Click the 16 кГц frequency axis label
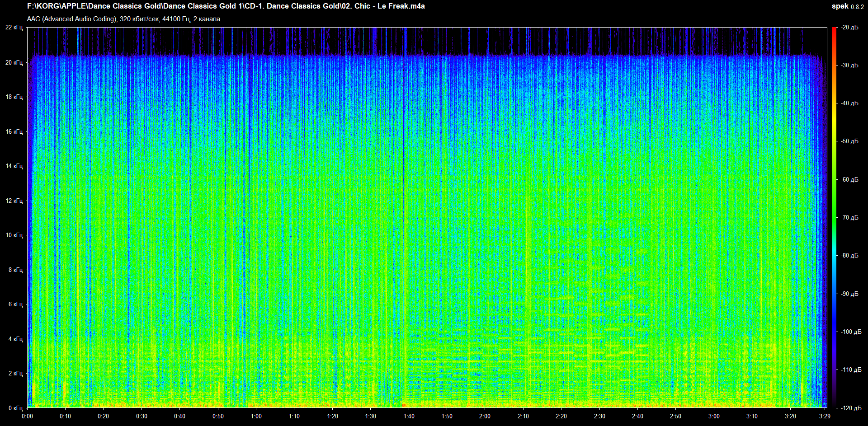Screen dimensions: 868x426 click(x=14, y=131)
